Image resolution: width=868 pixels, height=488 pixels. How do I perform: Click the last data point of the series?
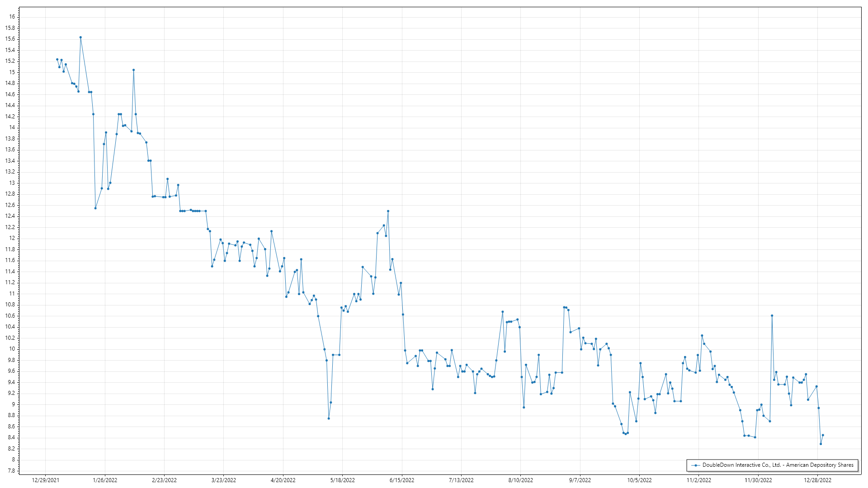coord(823,435)
